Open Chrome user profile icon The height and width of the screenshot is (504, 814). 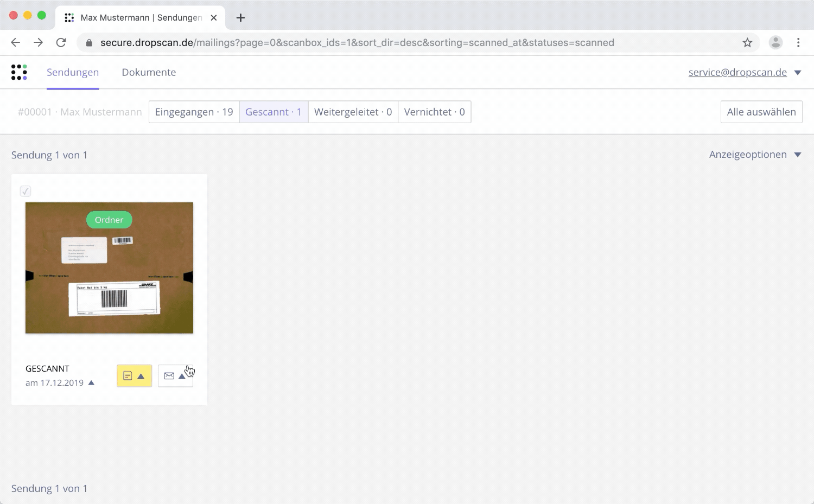click(775, 43)
